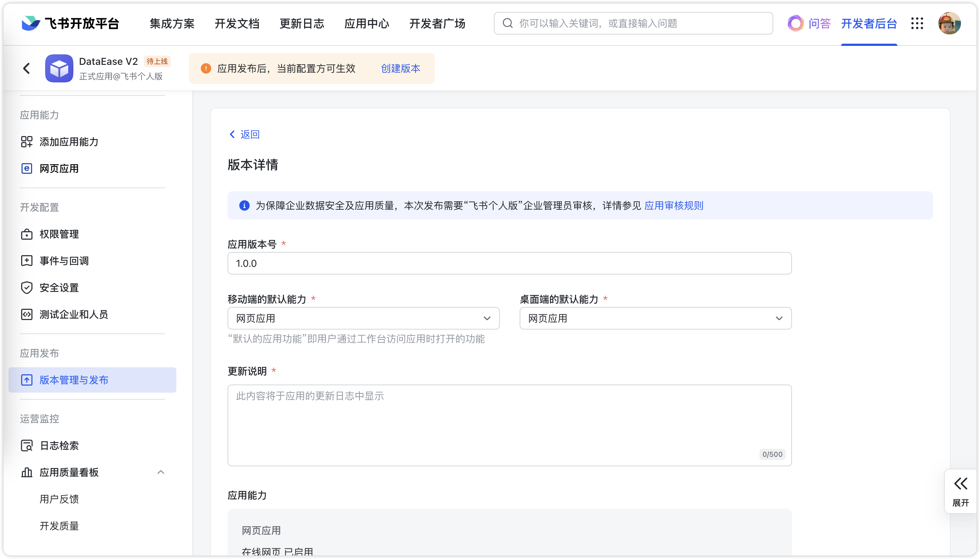Focus the top keyword search field

click(633, 23)
